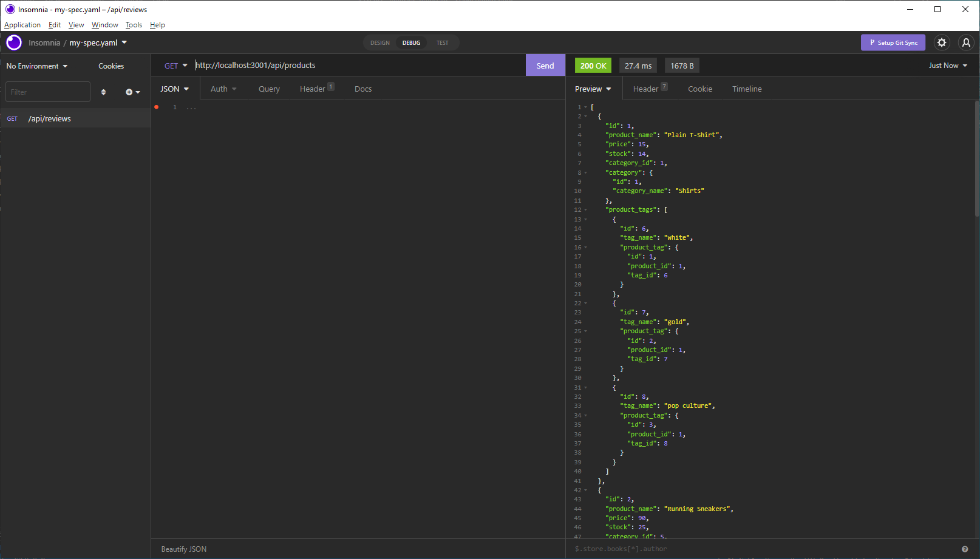Viewport: 980px width, 559px height.
Task: Switch to the response Header tab
Action: tap(650, 89)
